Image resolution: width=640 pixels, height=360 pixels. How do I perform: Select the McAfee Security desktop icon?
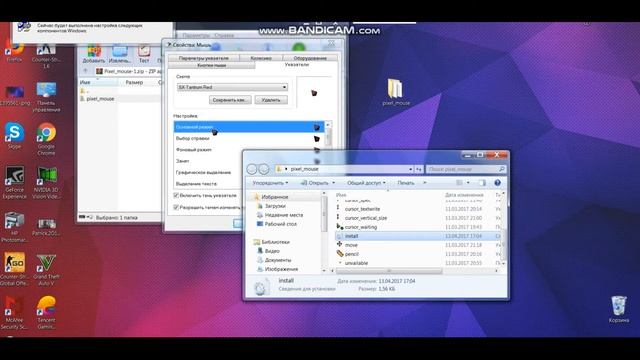pos(14,313)
